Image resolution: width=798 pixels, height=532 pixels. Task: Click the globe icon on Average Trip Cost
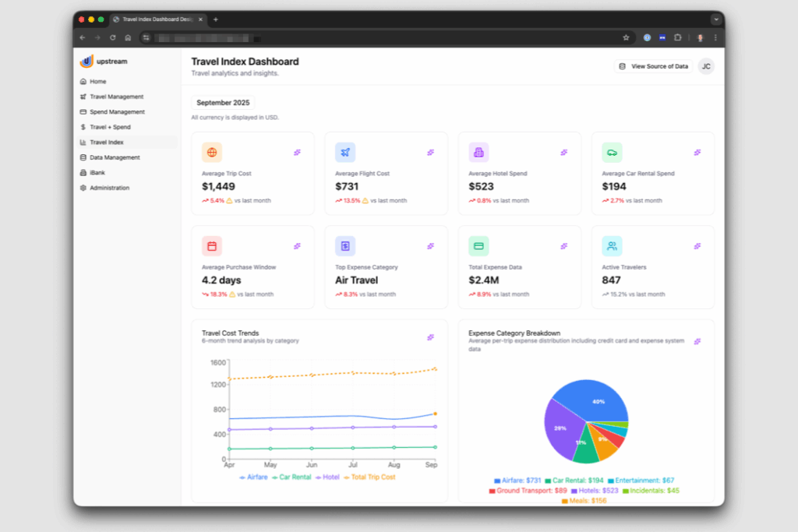pos(212,152)
